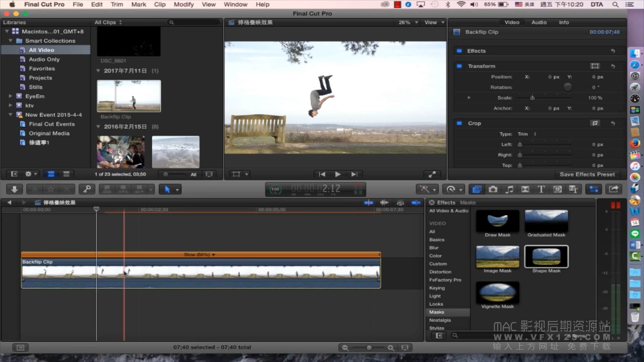Open the Themes browser
Screen dimensions: 644x362
(574, 189)
